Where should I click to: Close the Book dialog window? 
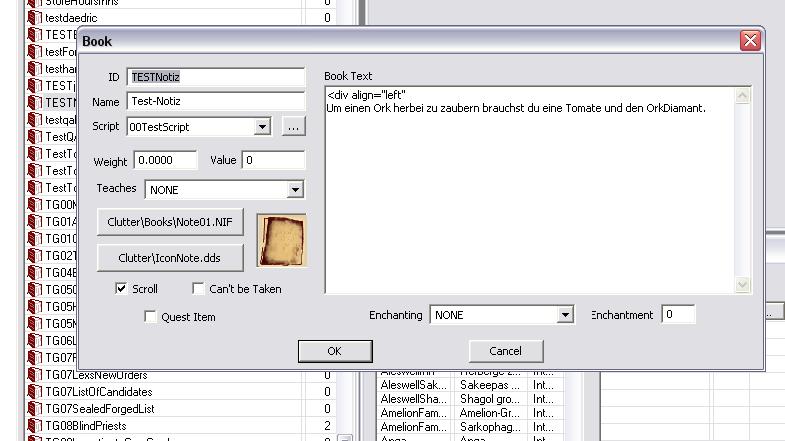coord(750,41)
